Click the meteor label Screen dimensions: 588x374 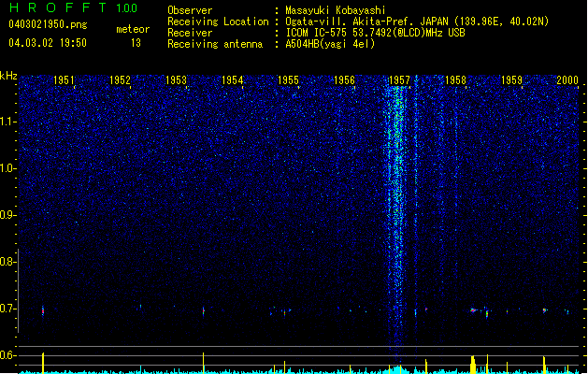[x=133, y=29]
